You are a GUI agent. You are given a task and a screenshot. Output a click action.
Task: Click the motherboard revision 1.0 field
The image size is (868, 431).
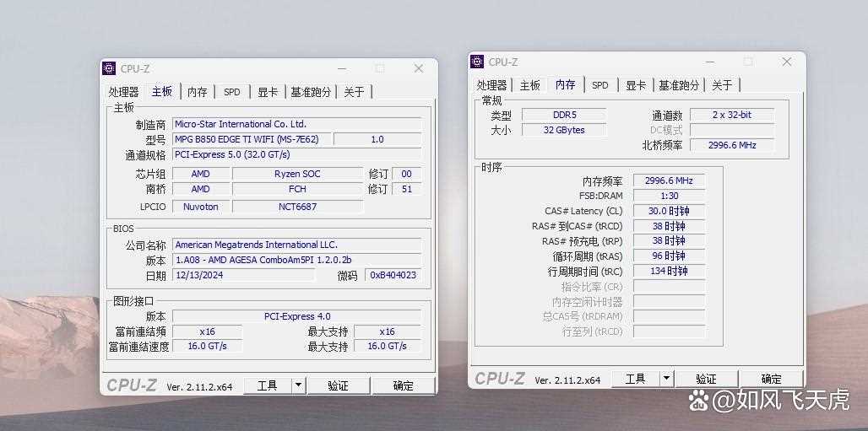[377, 139]
